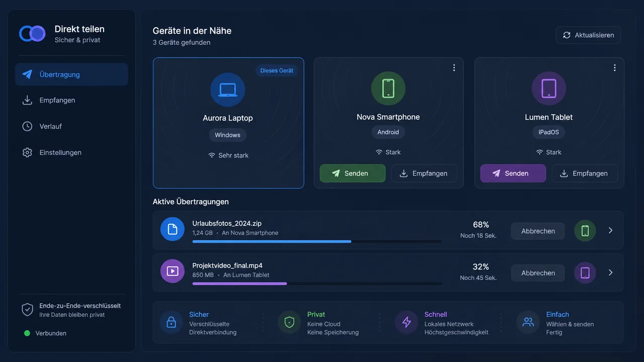Select the Aurora Laptop device icon
The height and width of the screenshot is (362, 644).
click(x=227, y=90)
